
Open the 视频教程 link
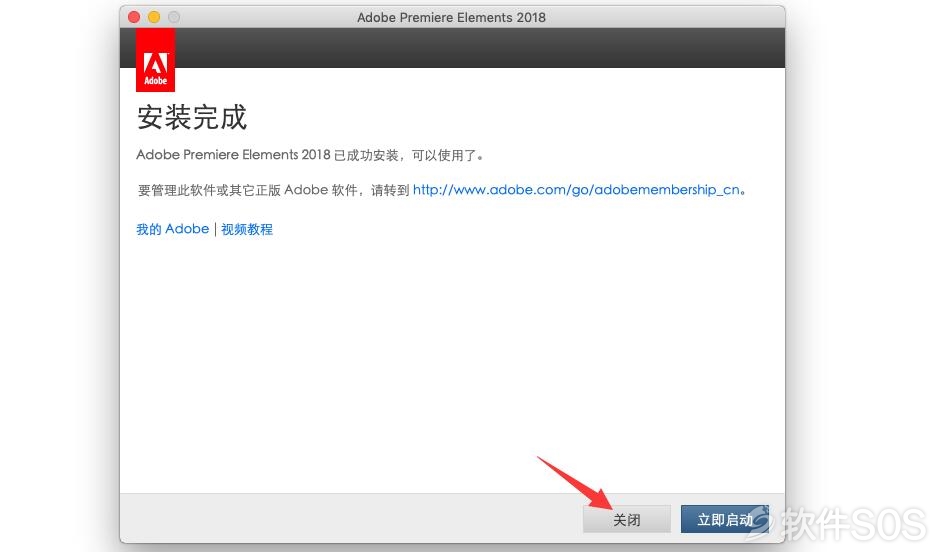pyautogui.click(x=247, y=229)
